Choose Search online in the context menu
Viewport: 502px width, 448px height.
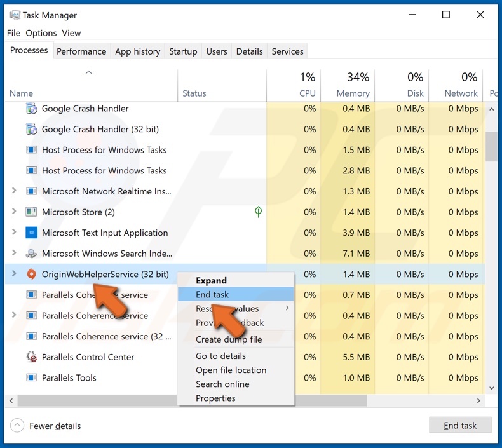pyautogui.click(x=236, y=384)
